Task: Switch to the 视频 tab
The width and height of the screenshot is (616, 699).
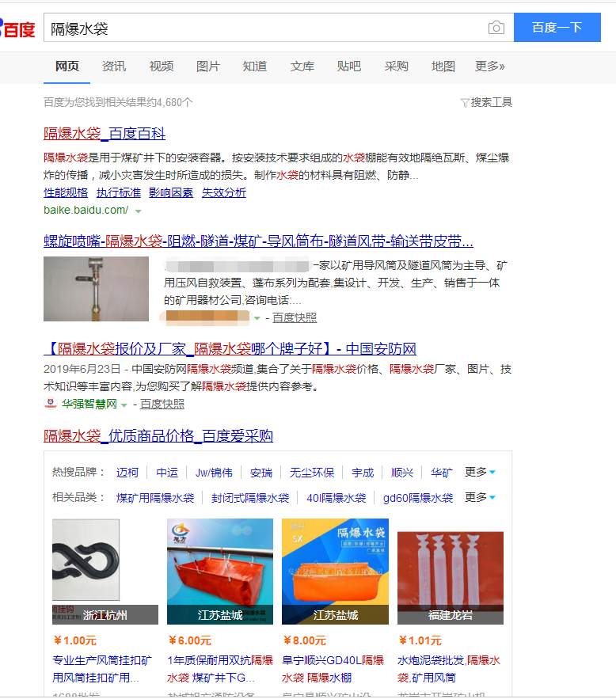Action: pyautogui.click(x=162, y=66)
